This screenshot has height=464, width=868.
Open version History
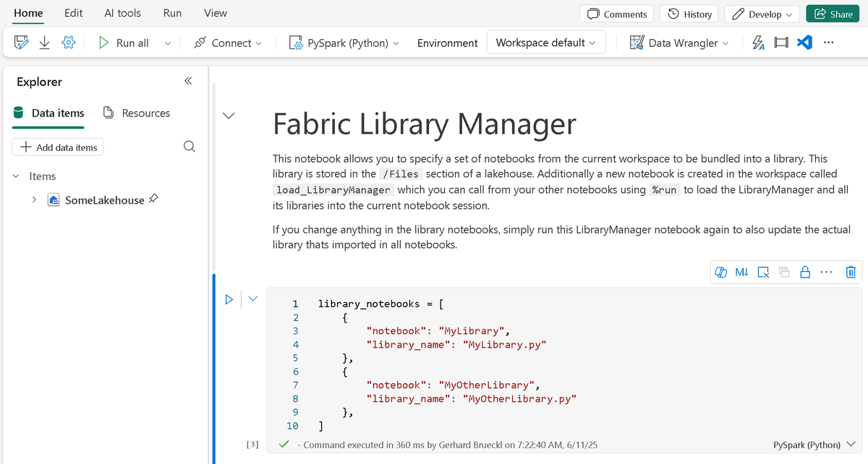click(690, 14)
